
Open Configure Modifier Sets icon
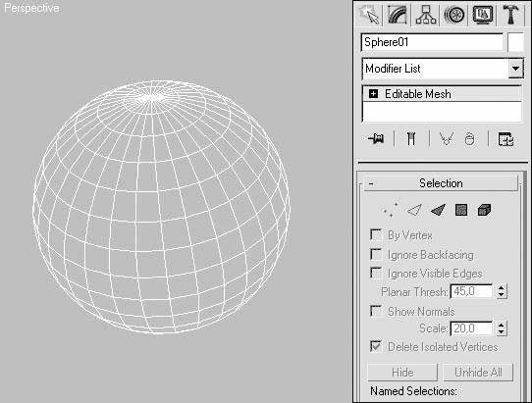(x=505, y=139)
